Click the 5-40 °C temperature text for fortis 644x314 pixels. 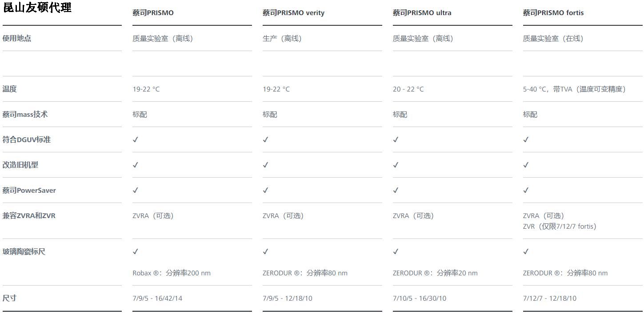coord(535,89)
